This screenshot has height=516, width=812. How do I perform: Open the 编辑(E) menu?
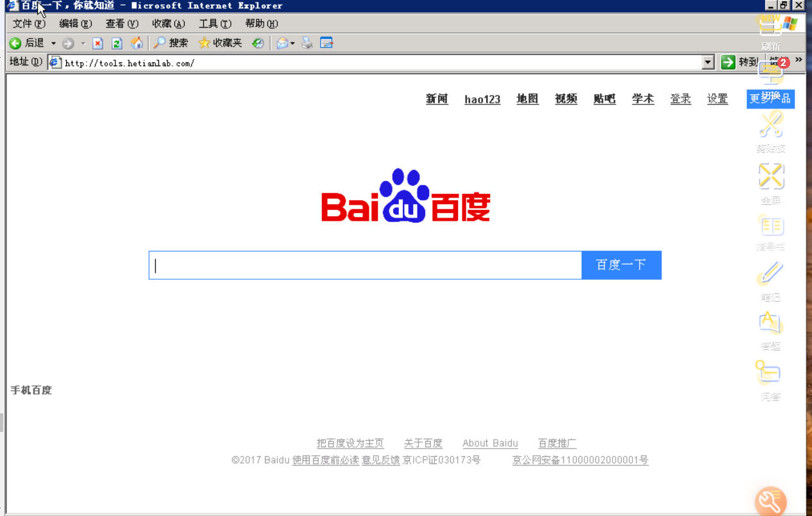[x=76, y=24]
